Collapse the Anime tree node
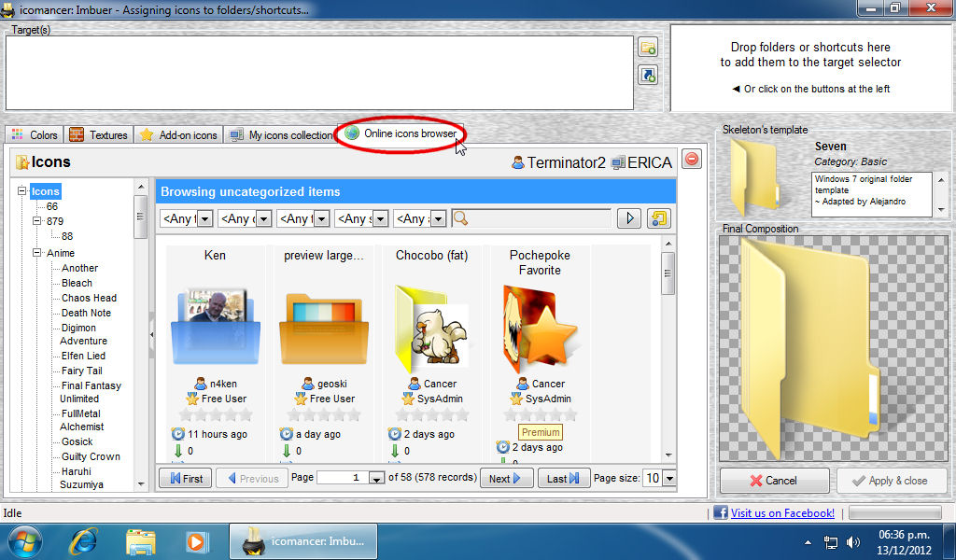 [36, 253]
